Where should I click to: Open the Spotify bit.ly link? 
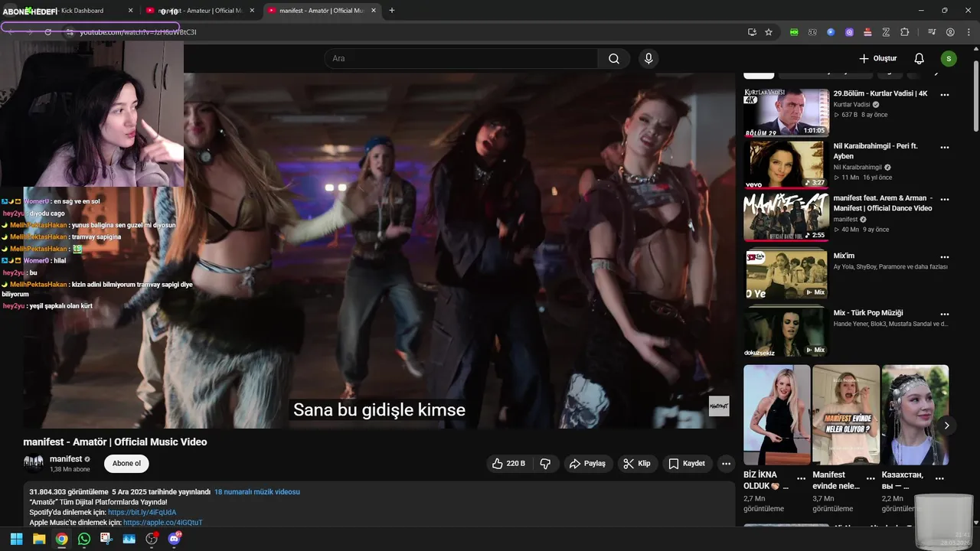pyautogui.click(x=142, y=512)
